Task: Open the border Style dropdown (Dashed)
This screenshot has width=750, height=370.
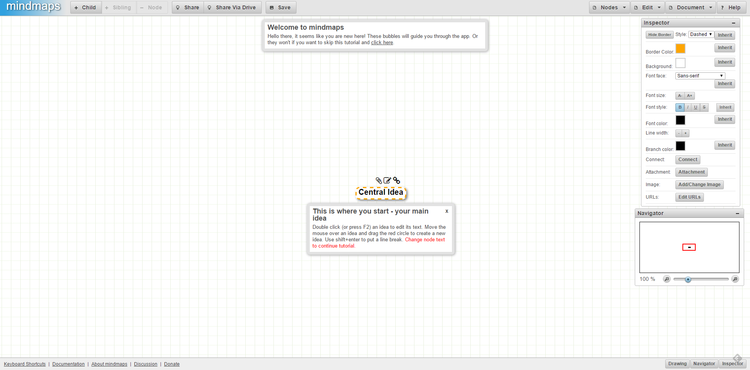Action: tap(701, 34)
